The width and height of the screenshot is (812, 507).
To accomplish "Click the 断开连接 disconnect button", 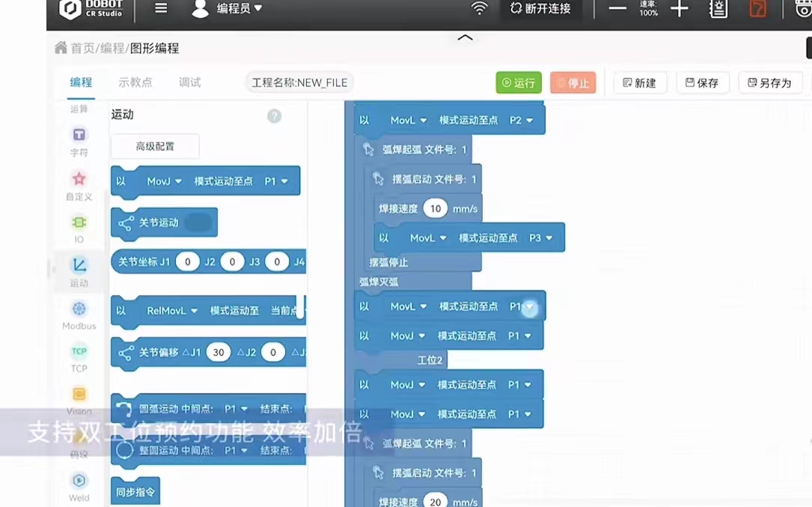I will [x=541, y=9].
